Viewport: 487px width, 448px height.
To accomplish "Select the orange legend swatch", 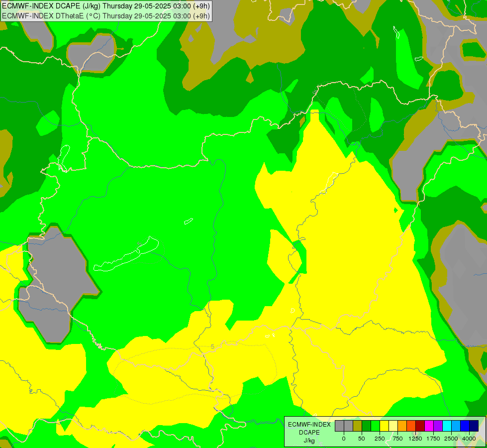I will pyautogui.click(x=402, y=426).
